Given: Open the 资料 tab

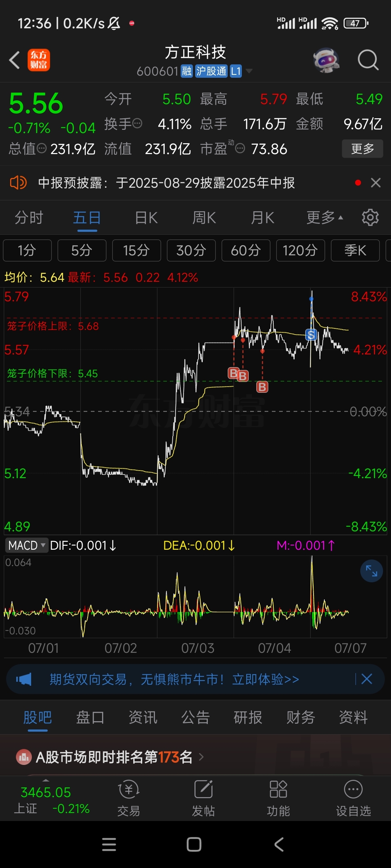Looking at the screenshot, I should click(353, 718).
